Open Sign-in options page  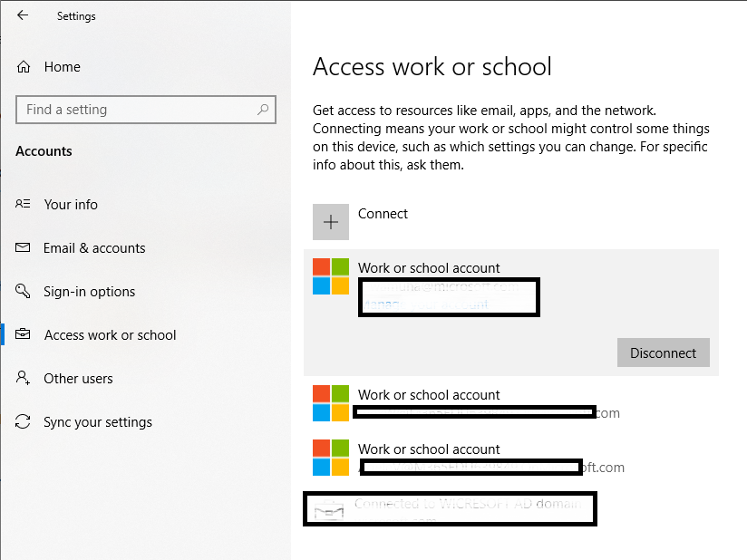coord(89,292)
